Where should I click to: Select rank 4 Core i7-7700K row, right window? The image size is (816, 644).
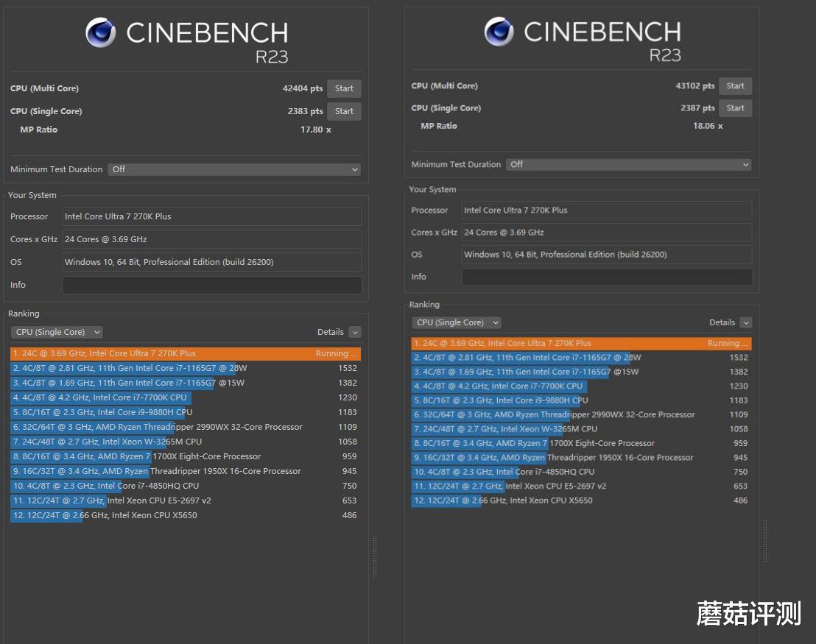coord(581,386)
